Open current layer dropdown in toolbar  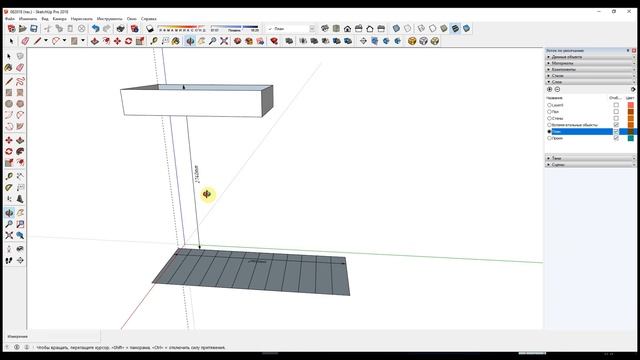tap(312, 29)
